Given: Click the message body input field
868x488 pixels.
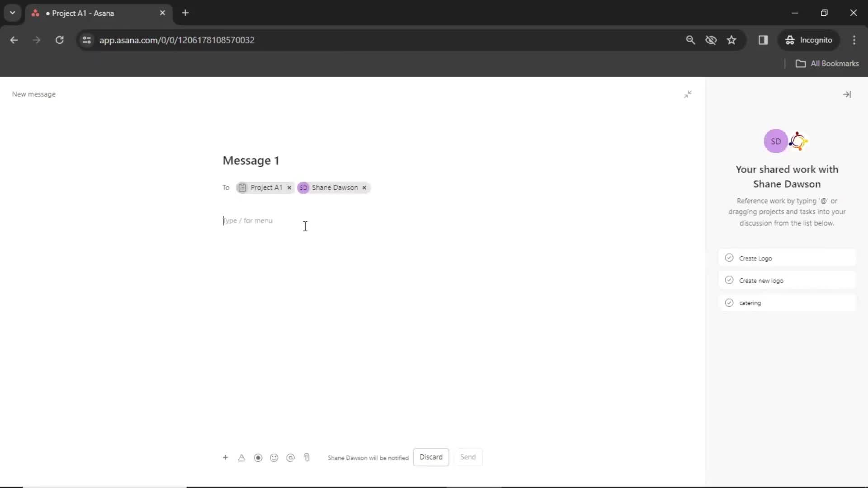Looking at the screenshot, I should [x=305, y=221].
